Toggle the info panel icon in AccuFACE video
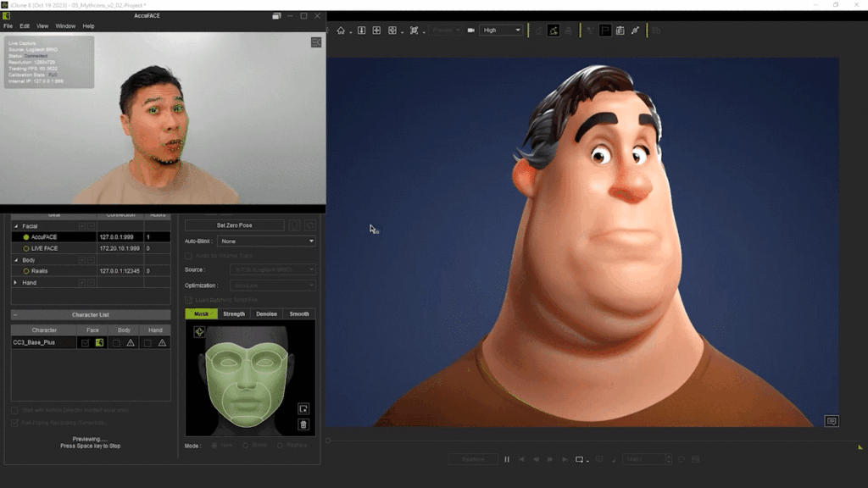868x488 pixels. pyautogui.click(x=316, y=42)
